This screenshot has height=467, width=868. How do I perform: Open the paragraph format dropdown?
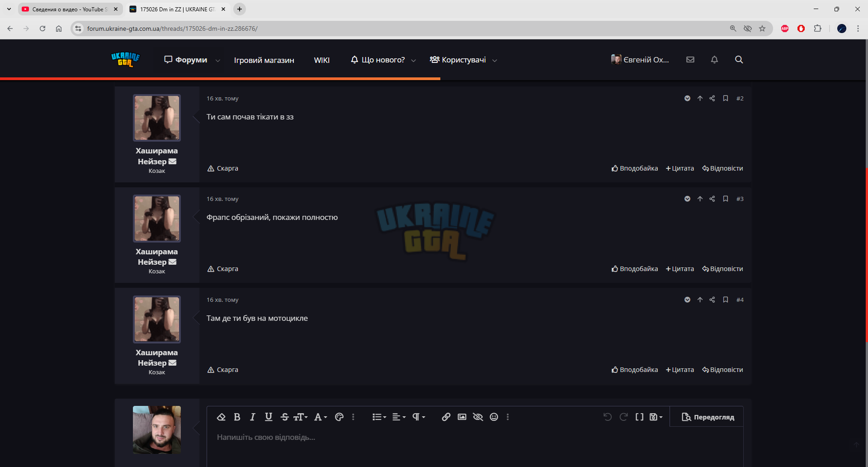coord(419,417)
